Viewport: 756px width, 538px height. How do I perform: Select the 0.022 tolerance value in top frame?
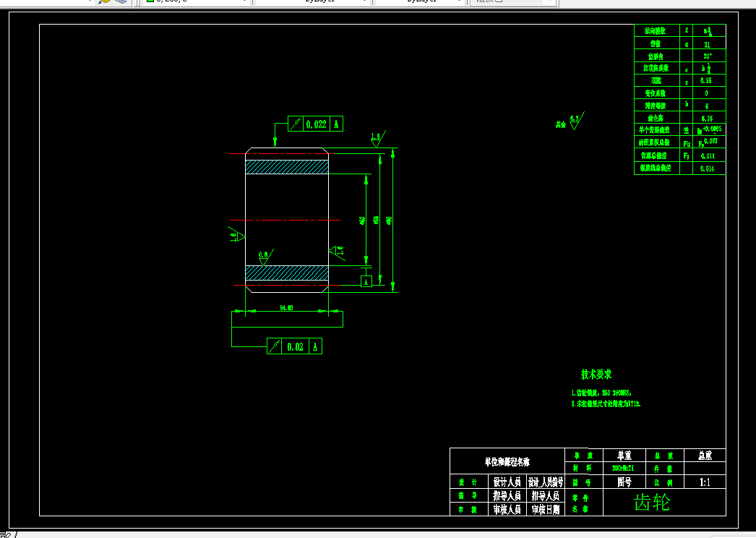(317, 124)
